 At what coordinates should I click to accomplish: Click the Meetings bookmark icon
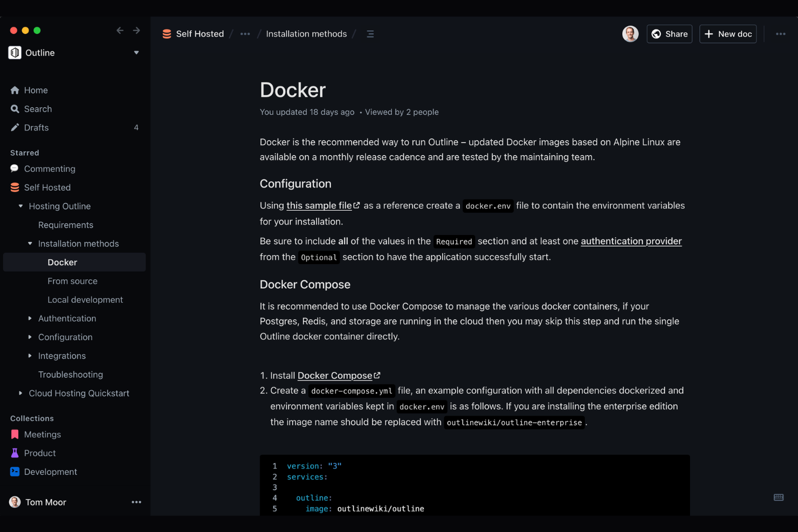pos(15,434)
